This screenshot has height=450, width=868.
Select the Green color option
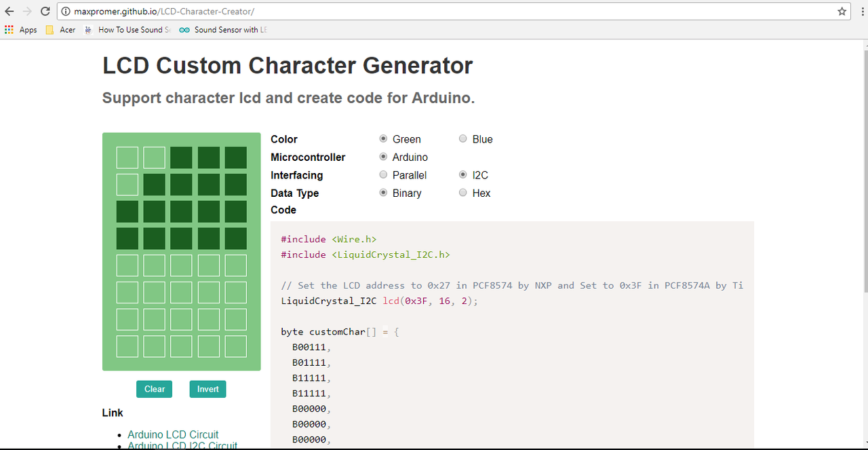(x=383, y=139)
